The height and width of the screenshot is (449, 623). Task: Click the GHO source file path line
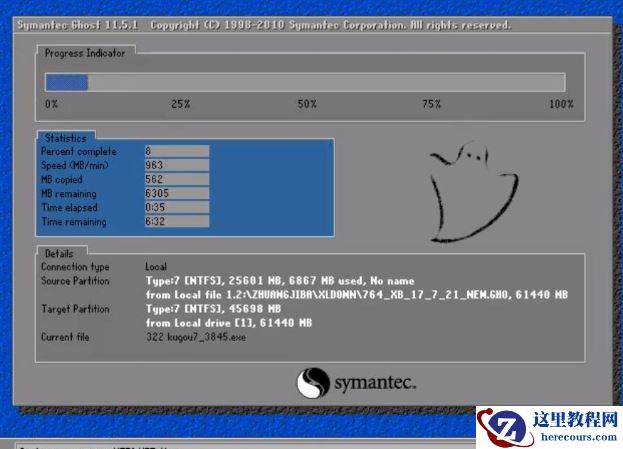point(357,295)
